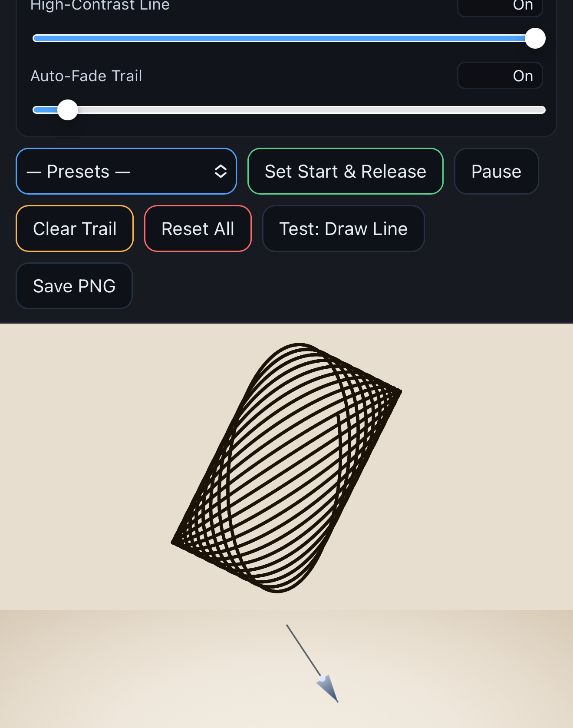Click the High-Contrast Line slider handle
Screen dimensions: 573x728
[535, 38]
